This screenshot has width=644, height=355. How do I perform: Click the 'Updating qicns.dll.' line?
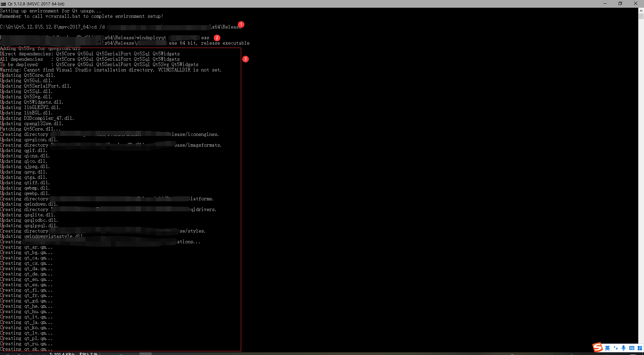coord(25,156)
